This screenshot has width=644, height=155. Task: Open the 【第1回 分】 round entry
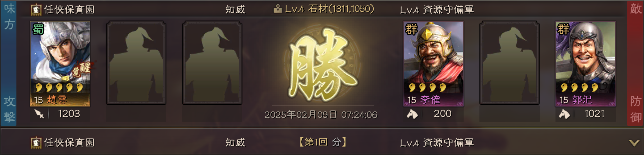coord(323,142)
